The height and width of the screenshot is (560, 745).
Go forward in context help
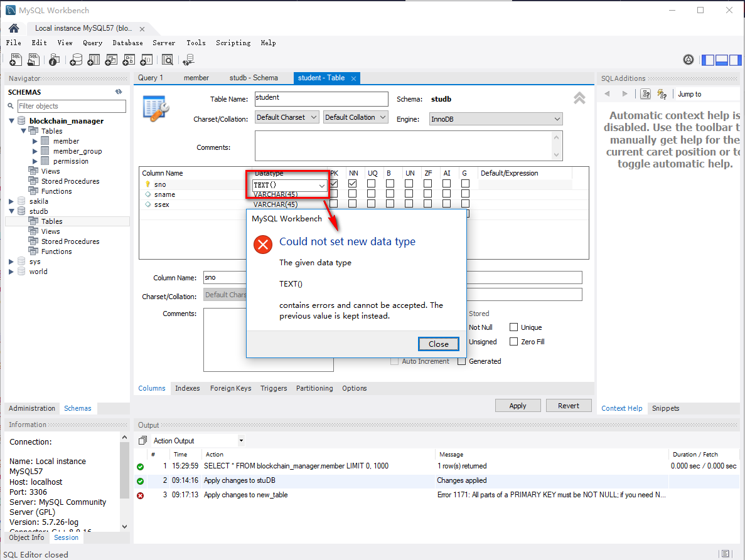pos(624,94)
